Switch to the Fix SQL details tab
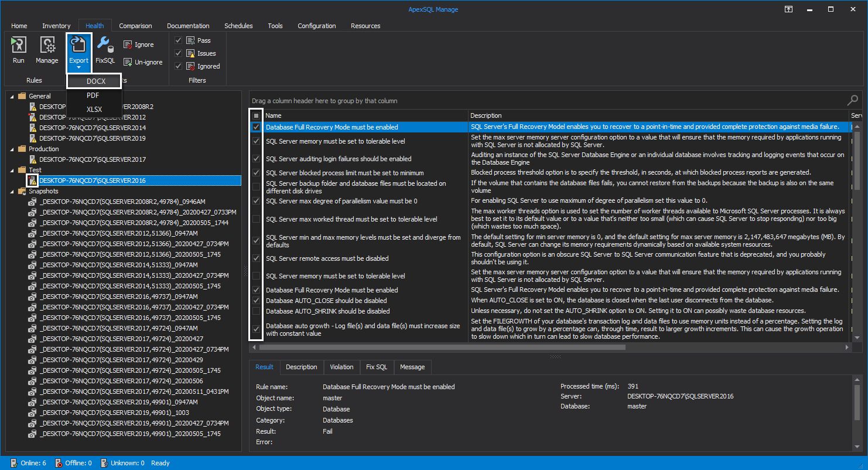 pos(377,367)
